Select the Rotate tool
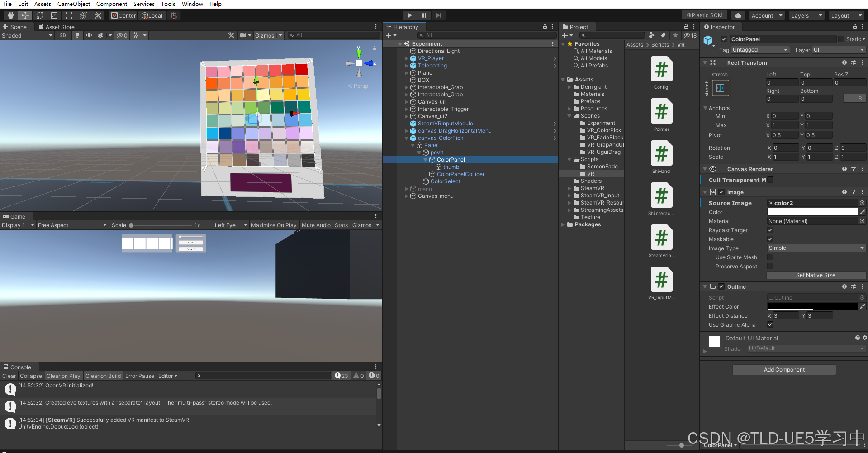The width and height of the screenshot is (868, 453). (x=40, y=15)
